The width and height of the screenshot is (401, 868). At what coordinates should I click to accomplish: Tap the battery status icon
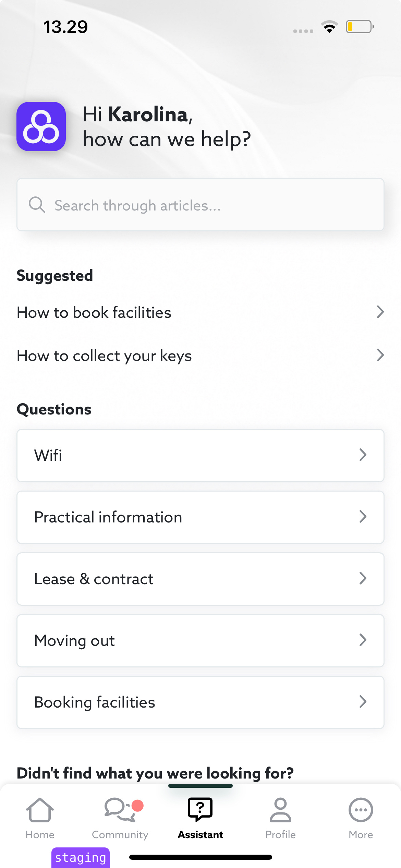(x=359, y=27)
